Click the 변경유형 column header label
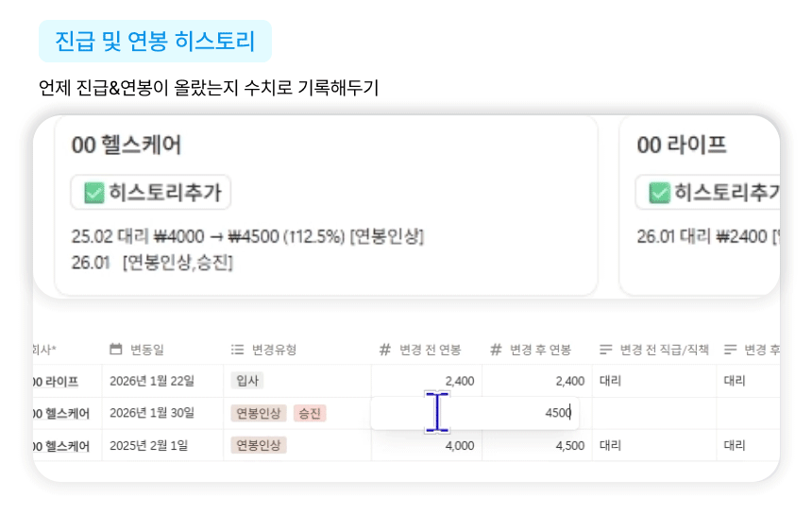Image resolution: width=812 pixels, height=515 pixels. (x=274, y=350)
